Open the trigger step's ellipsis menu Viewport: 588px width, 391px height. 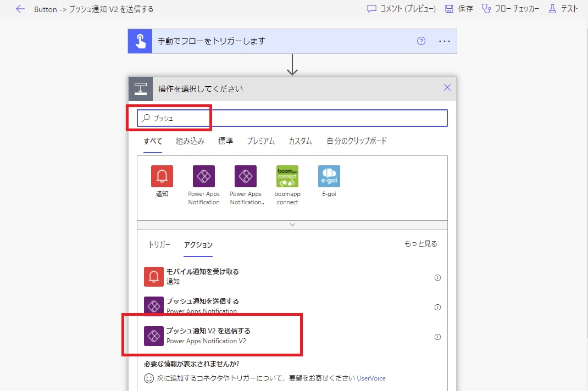(x=445, y=41)
